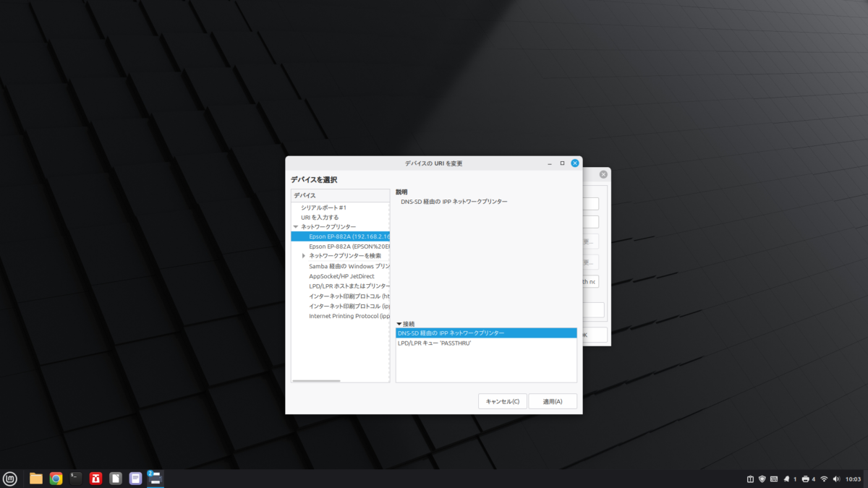Open the Linux Mint start menu
The image size is (868, 488).
click(x=10, y=479)
